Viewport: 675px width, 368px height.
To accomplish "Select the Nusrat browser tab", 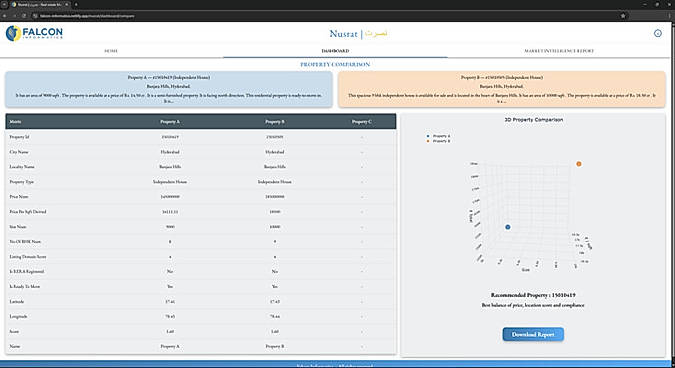I will [39, 4].
